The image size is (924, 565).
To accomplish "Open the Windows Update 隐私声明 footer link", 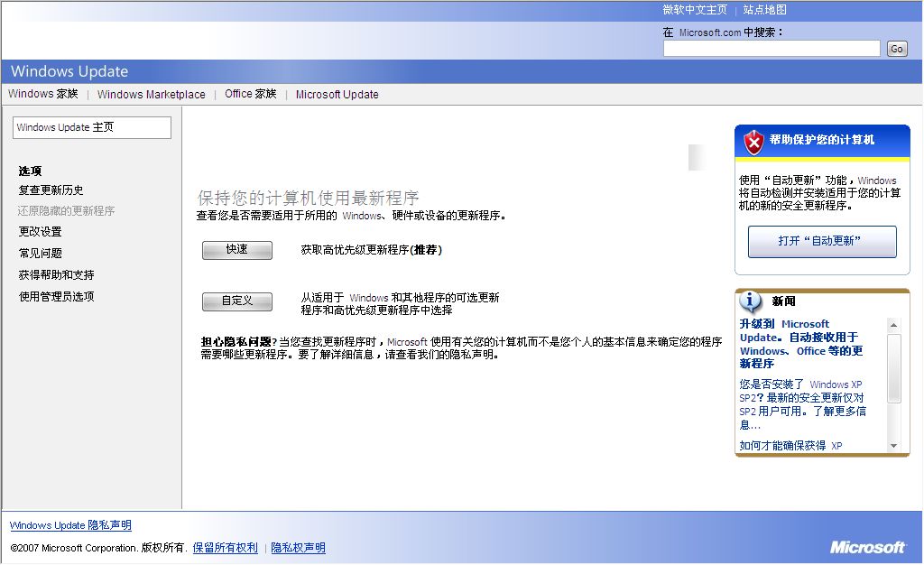I will 70,525.
